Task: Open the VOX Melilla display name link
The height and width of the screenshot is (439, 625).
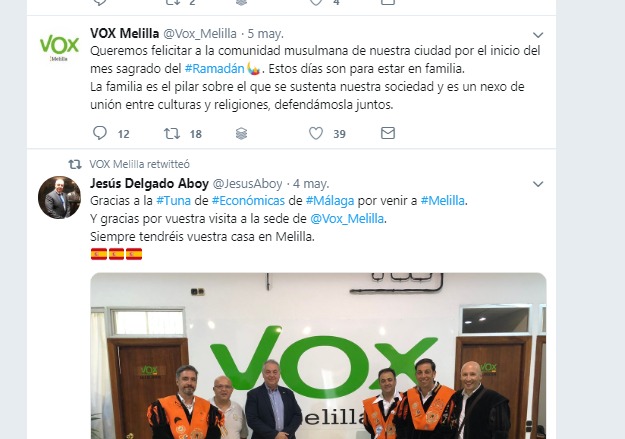Action: pyautogui.click(x=124, y=33)
